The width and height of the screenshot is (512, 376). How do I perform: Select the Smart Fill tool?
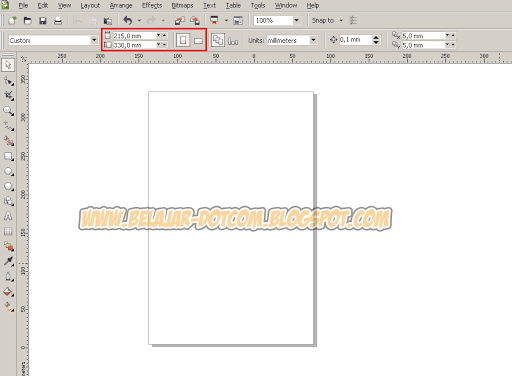pyautogui.click(x=8, y=141)
